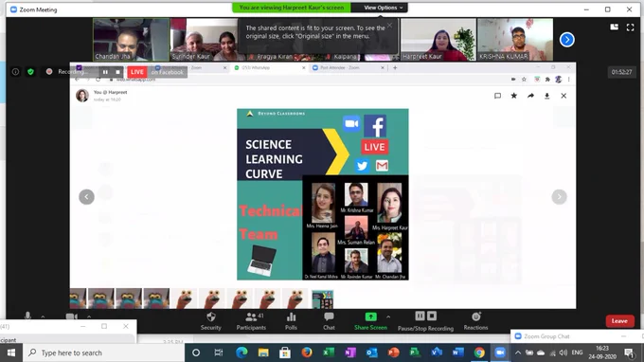The height and width of the screenshot is (362, 644).
Task: Expand the Share Screen options arrow
Action: [x=388, y=317]
